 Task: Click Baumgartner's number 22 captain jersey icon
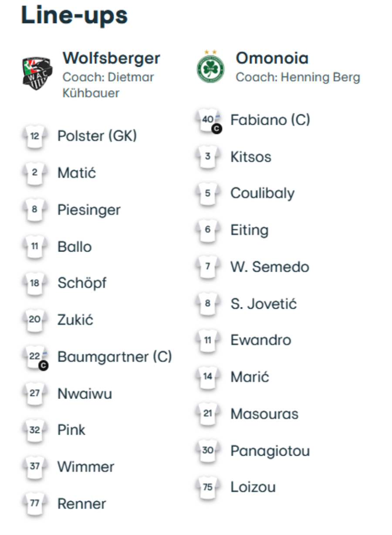[x=35, y=357]
